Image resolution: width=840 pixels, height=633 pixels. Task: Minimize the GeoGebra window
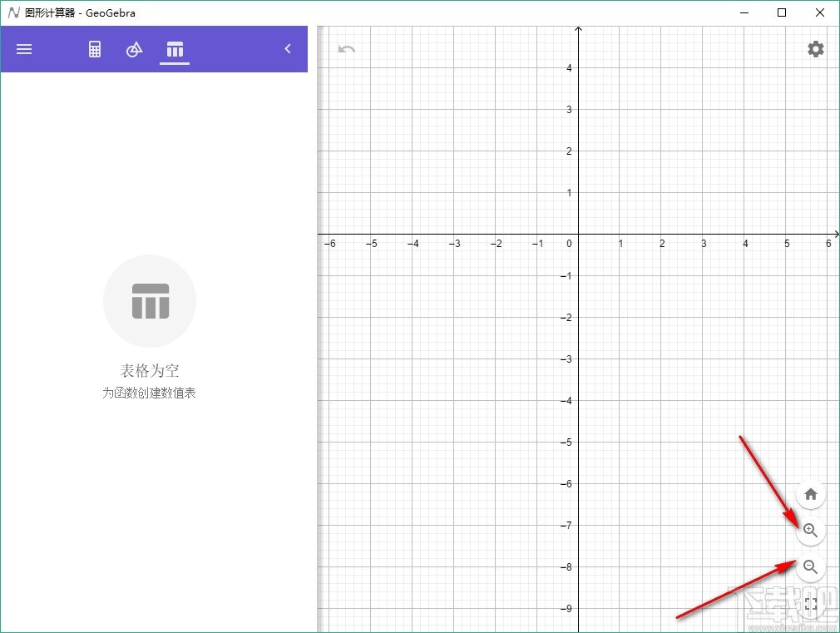[744, 12]
